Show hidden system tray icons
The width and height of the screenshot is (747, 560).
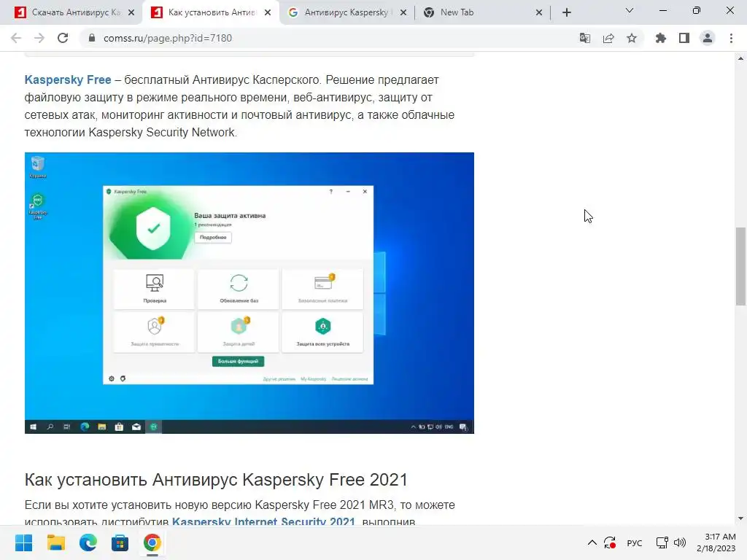[592, 542]
